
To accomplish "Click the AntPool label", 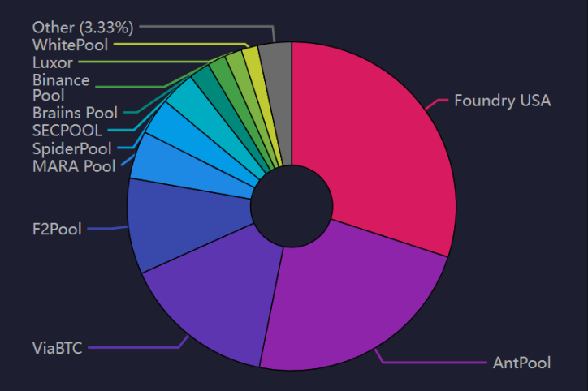I will (521, 363).
